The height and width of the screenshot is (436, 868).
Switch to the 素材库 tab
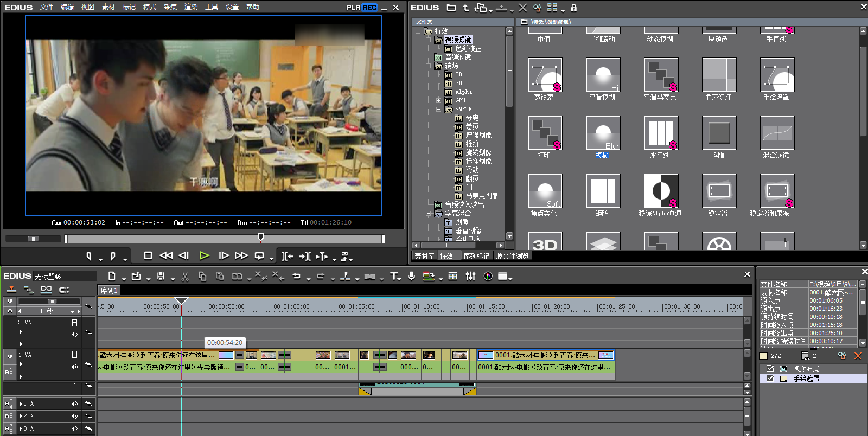[424, 256]
